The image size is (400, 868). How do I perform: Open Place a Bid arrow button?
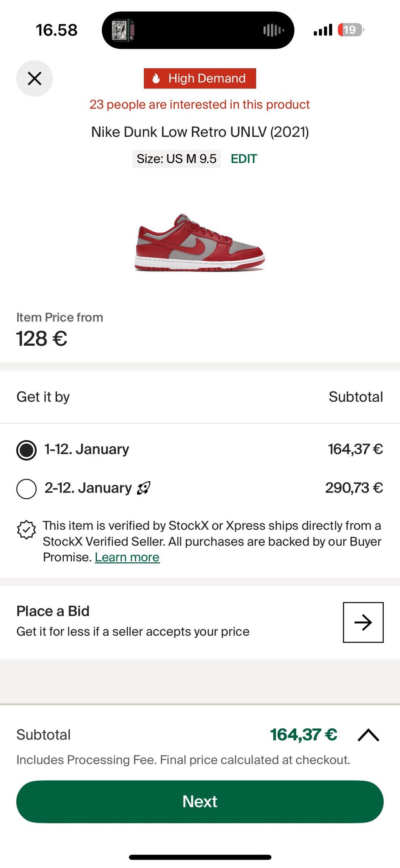pos(363,622)
